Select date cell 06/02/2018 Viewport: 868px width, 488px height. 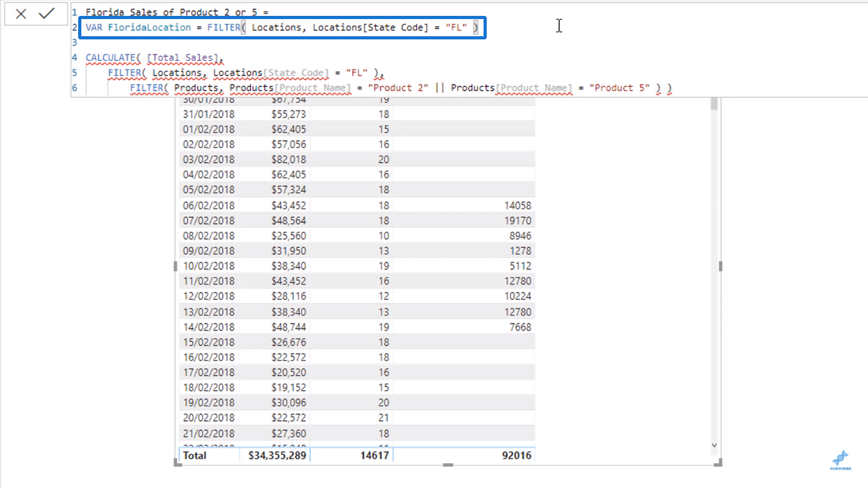click(x=208, y=205)
